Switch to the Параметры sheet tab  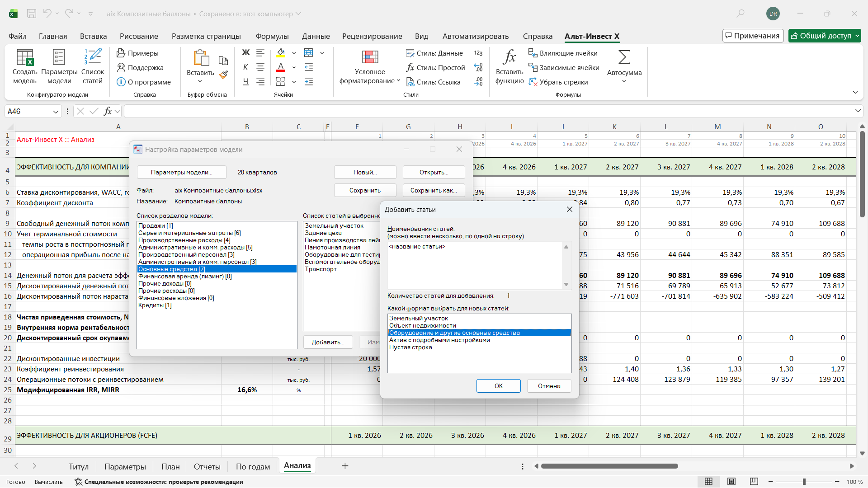(x=125, y=467)
